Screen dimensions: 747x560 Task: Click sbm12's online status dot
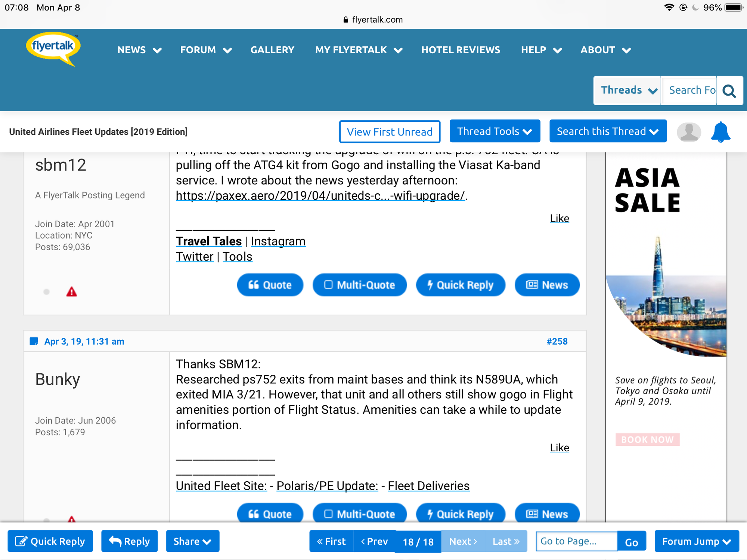46,292
